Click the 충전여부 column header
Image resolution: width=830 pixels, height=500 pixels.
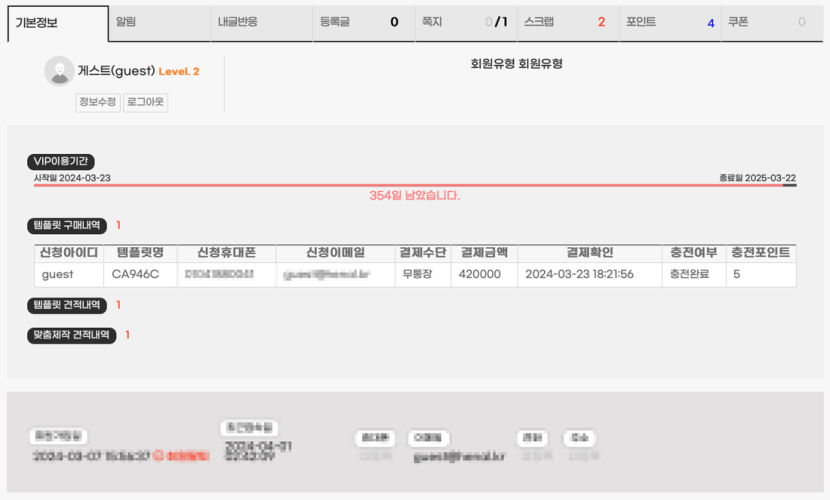pyautogui.click(x=694, y=253)
